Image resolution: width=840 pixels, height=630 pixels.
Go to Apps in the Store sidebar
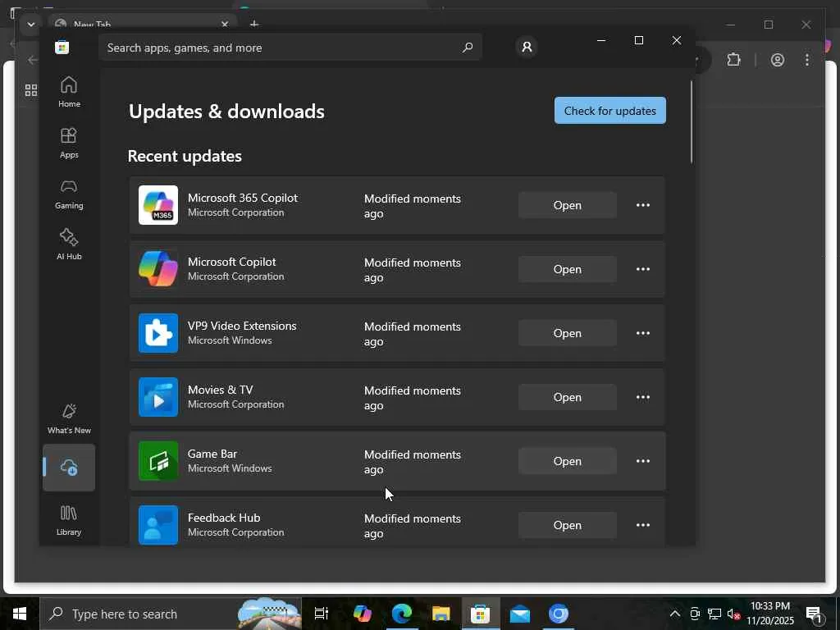[69, 143]
